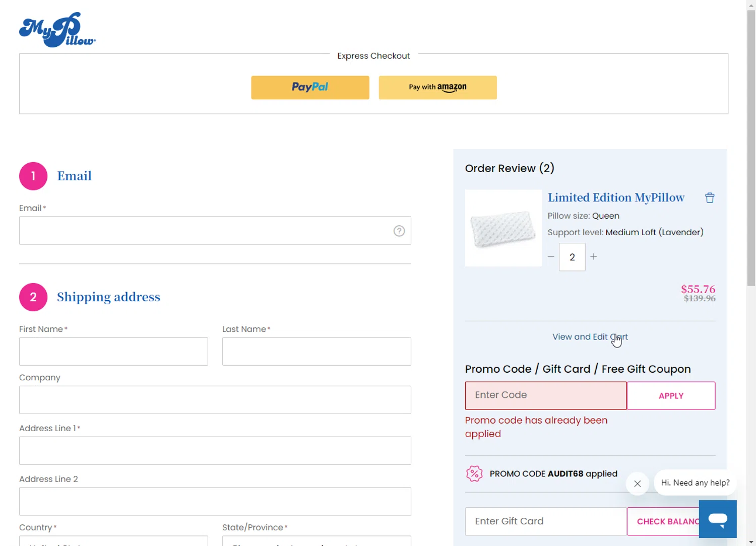Click the Enter Code promo field

tap(546, 395)
